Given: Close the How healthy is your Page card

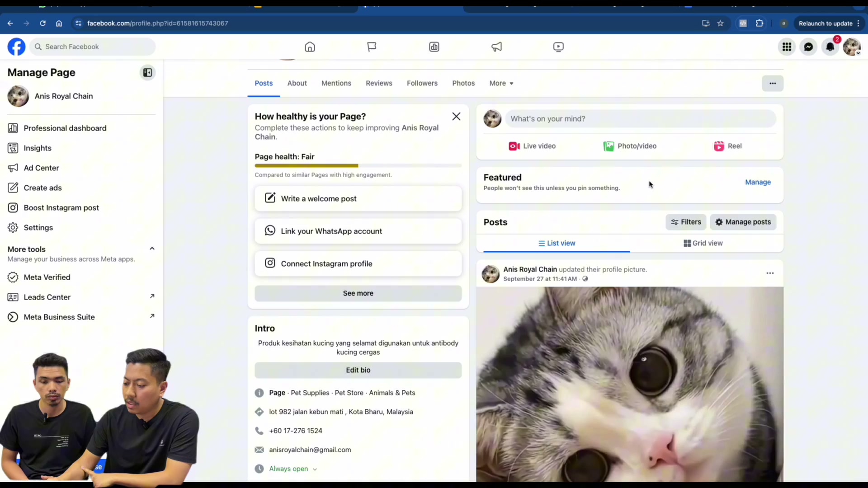Looking at the screenshot, I should pos(456,117).
